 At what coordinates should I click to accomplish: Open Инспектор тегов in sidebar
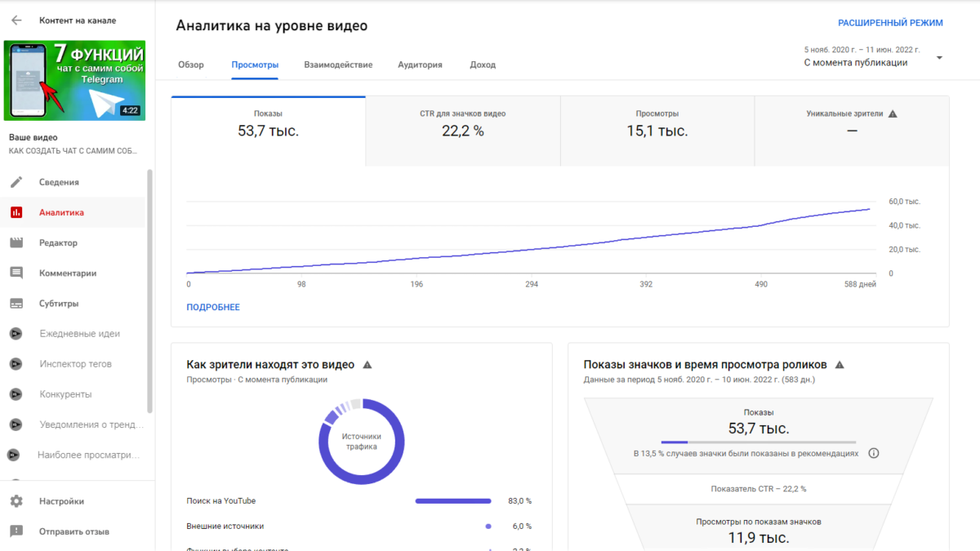coord(75,364)
